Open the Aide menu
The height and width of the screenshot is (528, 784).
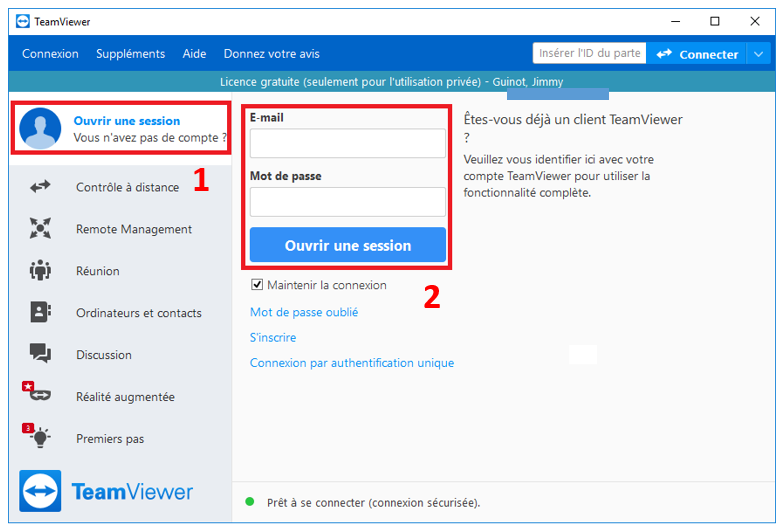coord(194,54)
